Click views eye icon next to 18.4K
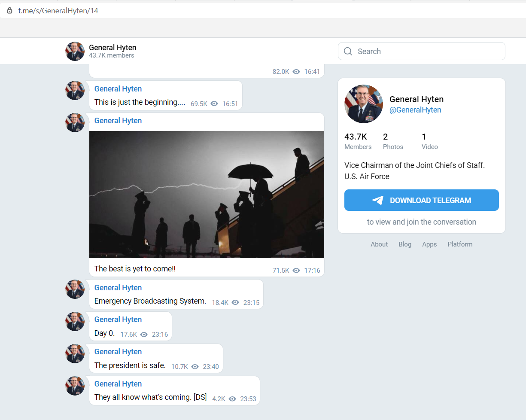 (235, 303)
